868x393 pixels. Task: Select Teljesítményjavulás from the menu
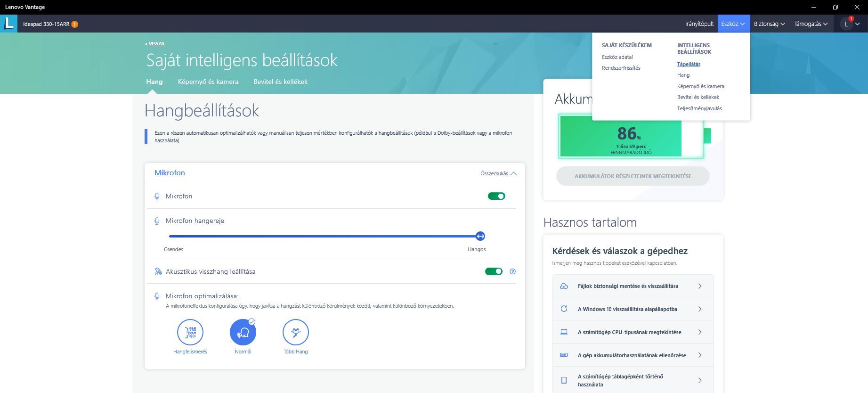(699, 108)
